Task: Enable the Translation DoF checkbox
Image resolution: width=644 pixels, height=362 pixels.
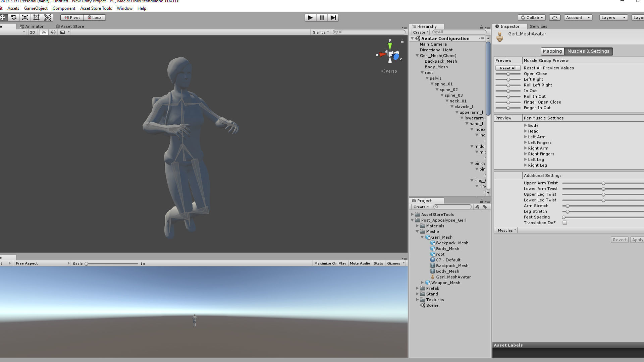Action: (565, 223)
